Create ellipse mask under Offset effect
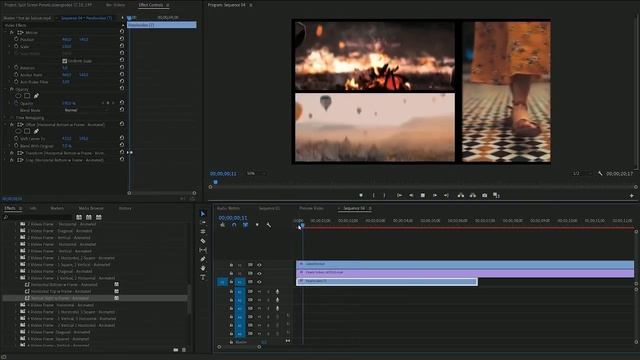Viewport: 640px width, 360px height. click(18, 131)
